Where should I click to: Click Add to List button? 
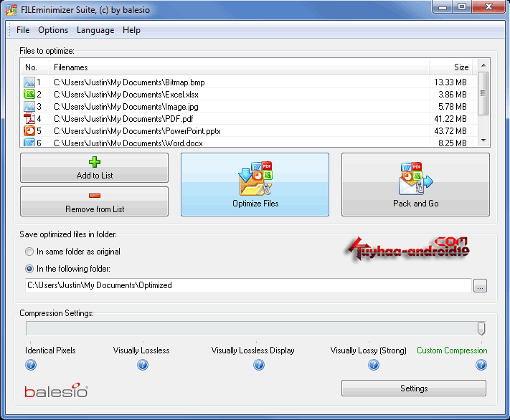click(94, 168)
